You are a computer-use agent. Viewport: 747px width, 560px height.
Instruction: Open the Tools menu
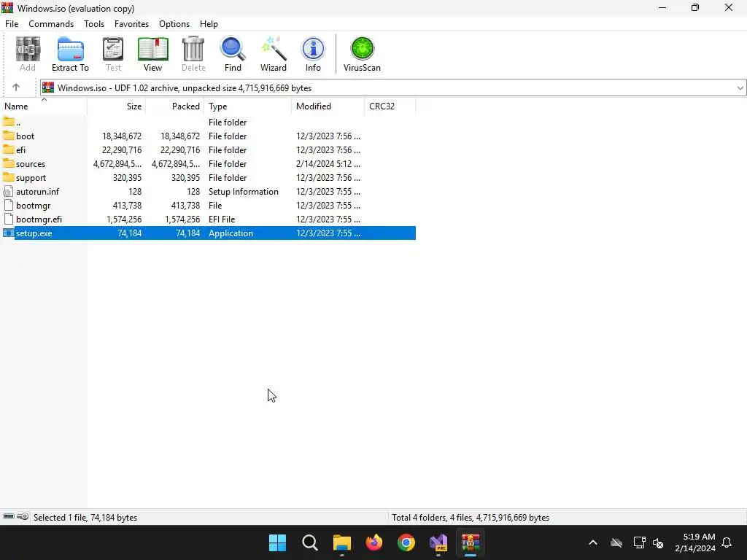click(94, 24)
